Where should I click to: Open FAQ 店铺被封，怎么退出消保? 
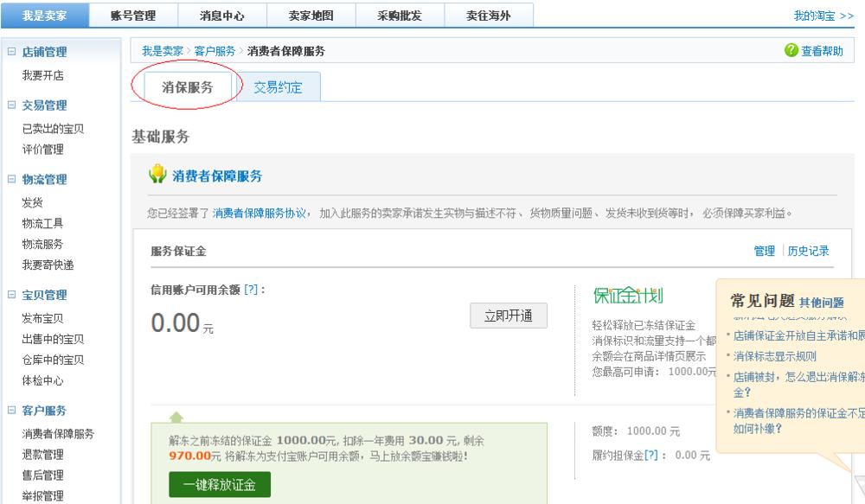798,385
